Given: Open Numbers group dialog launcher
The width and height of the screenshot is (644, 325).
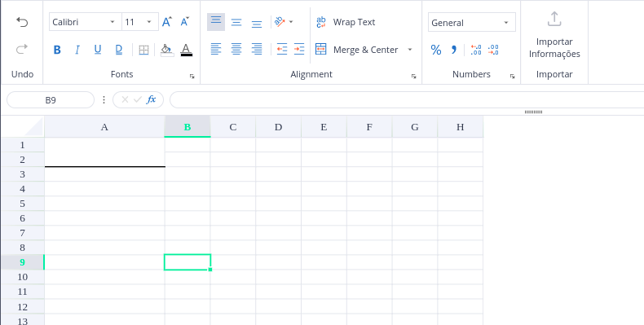Looking at the screenshot, I should click(512, 77).
